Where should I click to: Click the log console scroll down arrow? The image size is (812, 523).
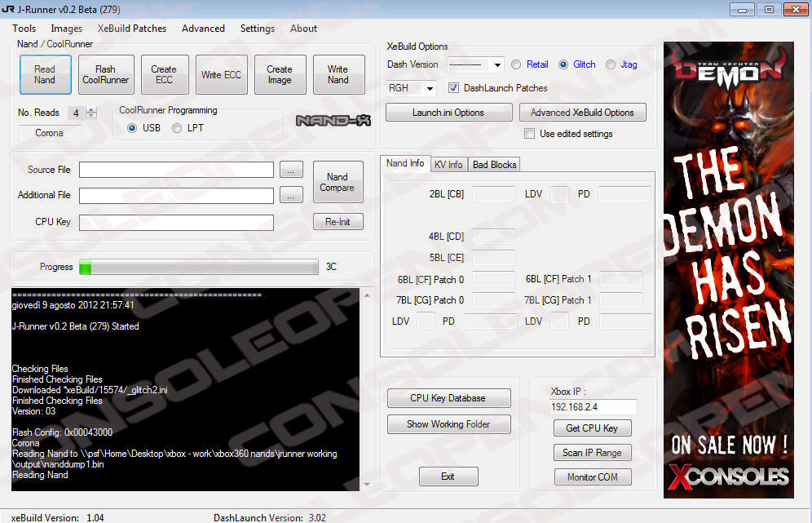click(367, 485)
